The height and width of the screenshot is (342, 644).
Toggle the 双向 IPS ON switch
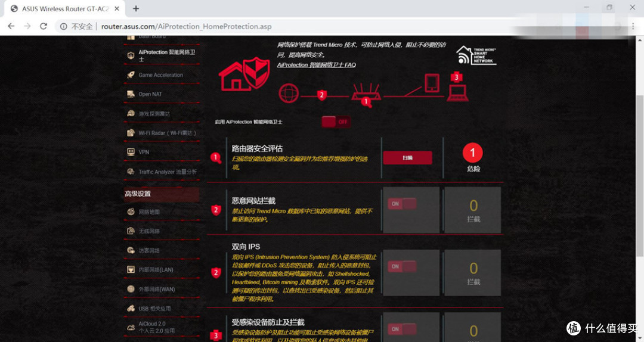point(402,266)
